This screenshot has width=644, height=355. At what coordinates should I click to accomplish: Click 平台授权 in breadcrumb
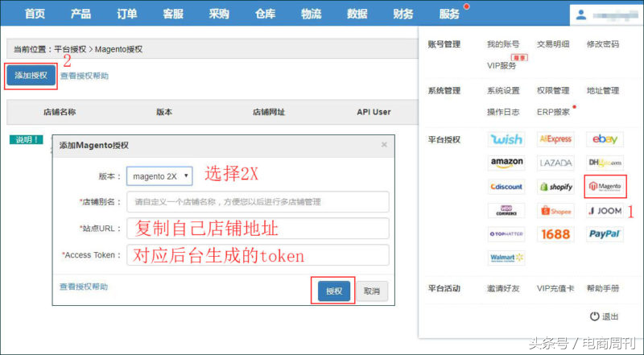tap(70, 49)
